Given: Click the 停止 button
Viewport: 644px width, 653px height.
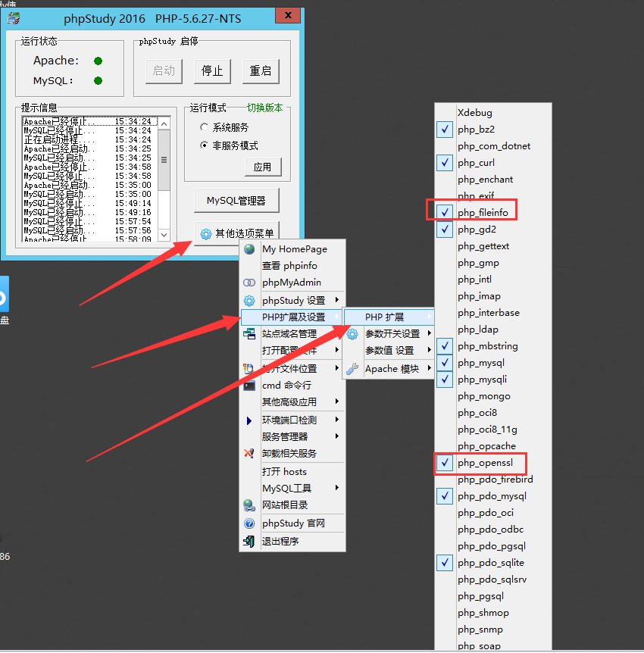Looking at the screenshot, I should [x=212, y=70].
